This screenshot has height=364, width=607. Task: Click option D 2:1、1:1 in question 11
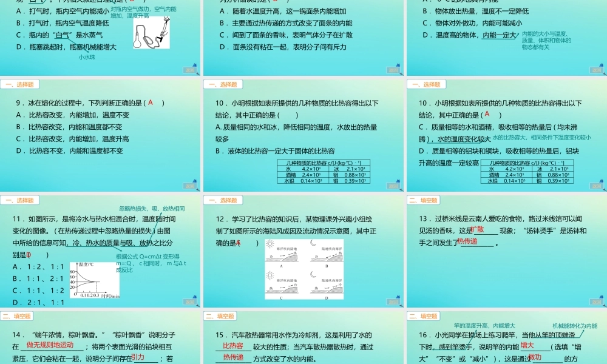tap(38, 303)
